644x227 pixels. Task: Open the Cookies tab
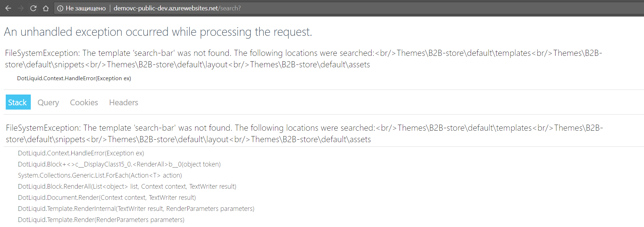(84, 102)
